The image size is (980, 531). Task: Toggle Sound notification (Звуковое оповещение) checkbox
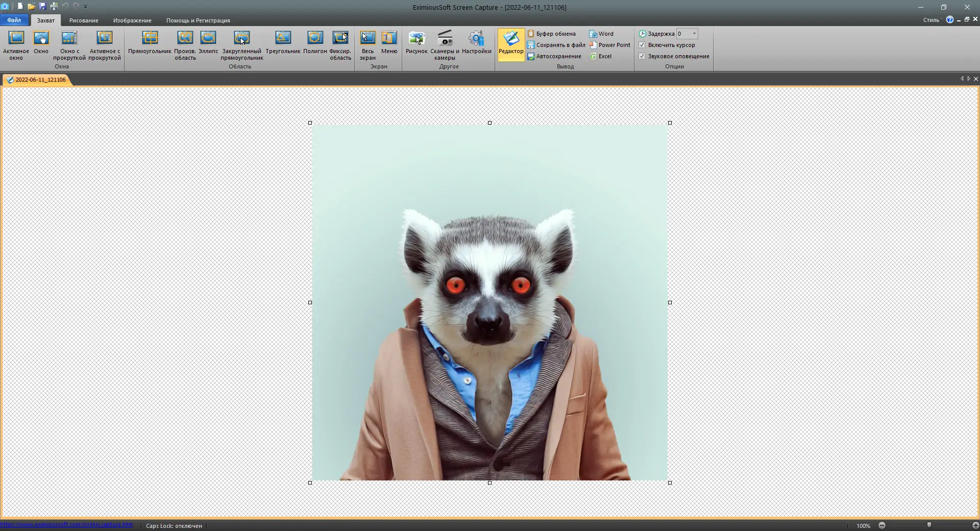642,56
